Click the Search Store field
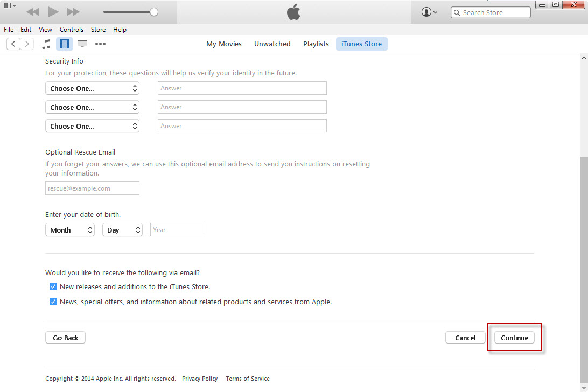Viewport: 588px width, 392px height. [491, 12]
